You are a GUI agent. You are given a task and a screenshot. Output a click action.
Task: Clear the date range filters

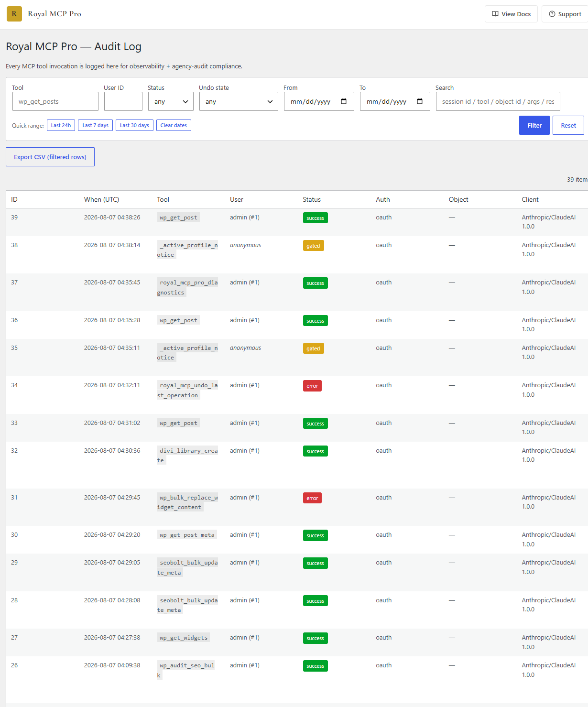[x=174, y=125]
